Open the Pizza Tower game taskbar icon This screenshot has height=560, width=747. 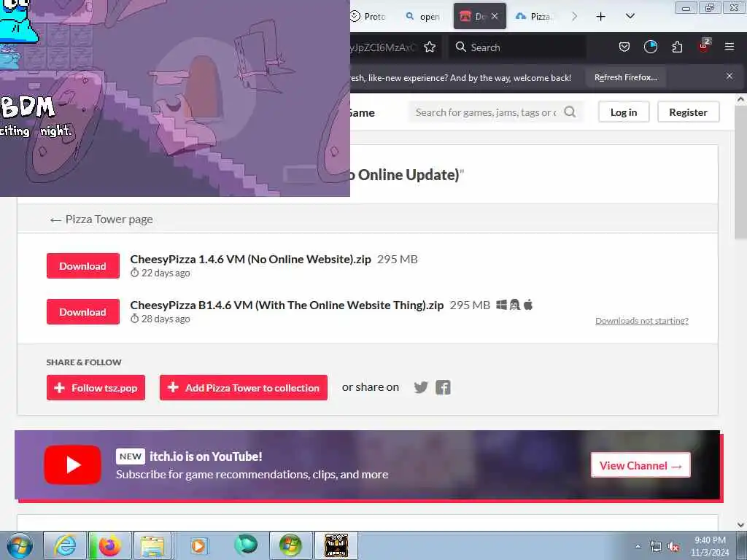pos(336,545)
